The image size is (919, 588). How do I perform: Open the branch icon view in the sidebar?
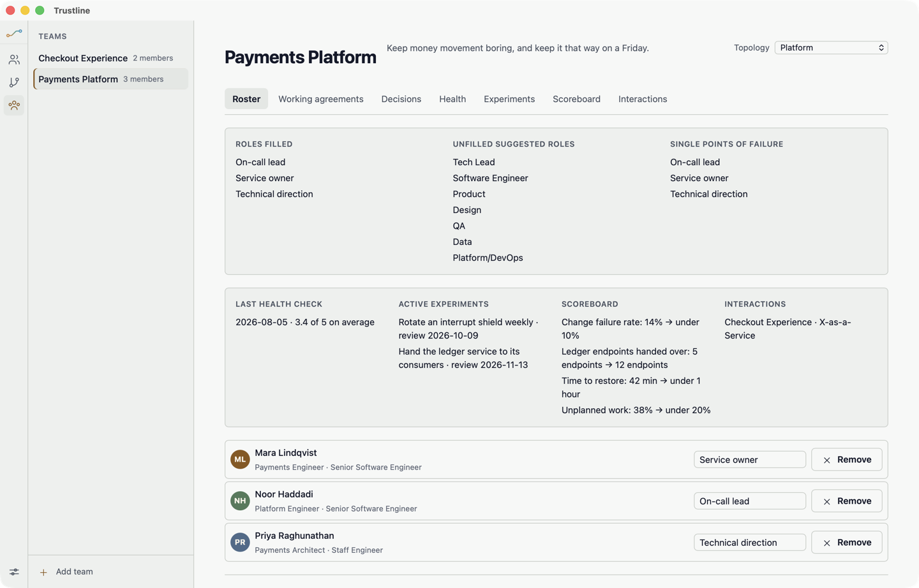click(x=14, y=82)
